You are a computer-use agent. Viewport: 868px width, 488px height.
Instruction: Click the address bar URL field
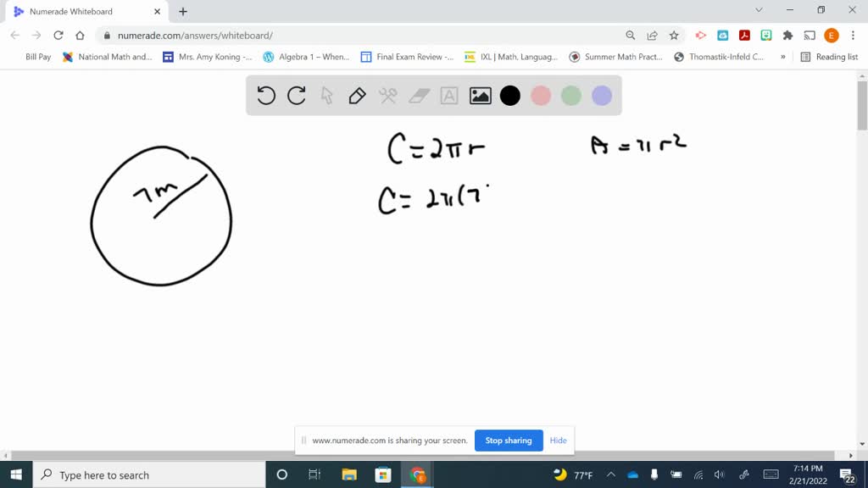(x=254, y=36)
